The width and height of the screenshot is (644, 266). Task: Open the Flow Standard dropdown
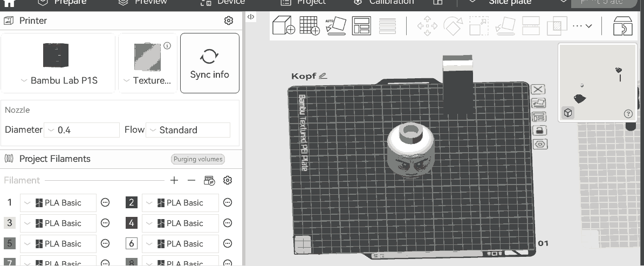(188, 130)
